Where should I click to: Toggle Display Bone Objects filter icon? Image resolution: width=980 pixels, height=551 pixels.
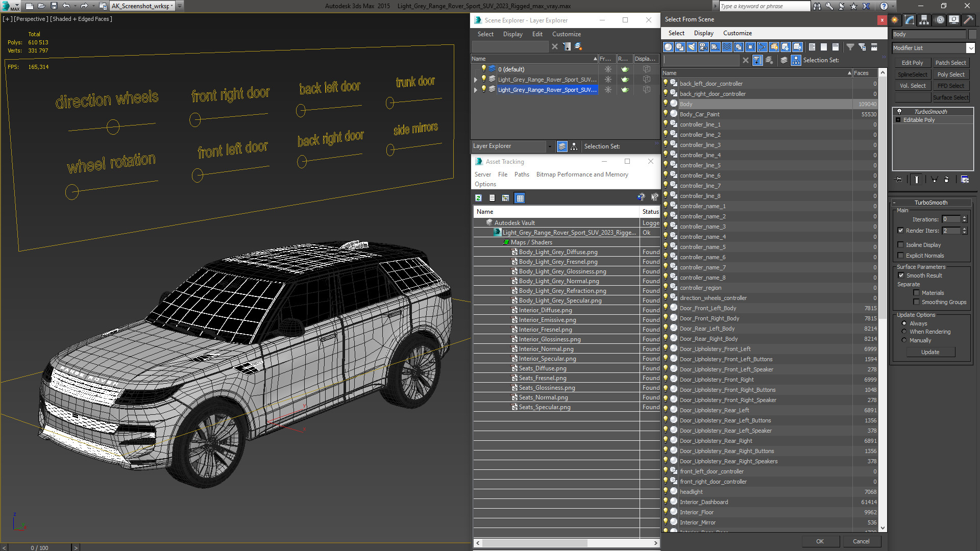tap(762, 47)
